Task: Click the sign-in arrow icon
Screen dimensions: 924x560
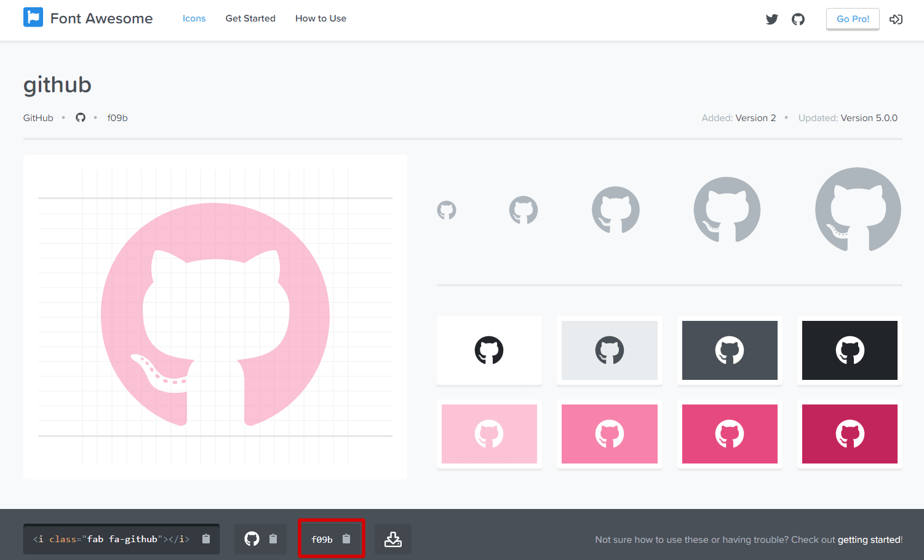Action: point(896,19)
